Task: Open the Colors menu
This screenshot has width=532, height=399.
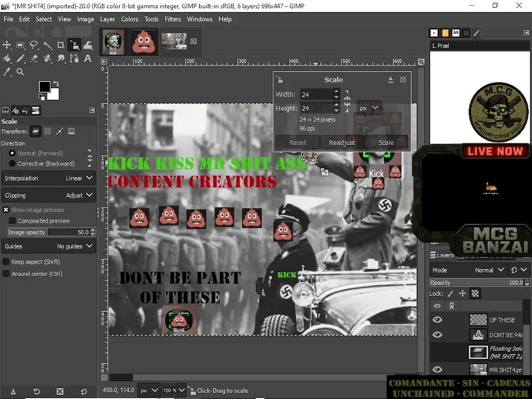Action: point(130,19)
